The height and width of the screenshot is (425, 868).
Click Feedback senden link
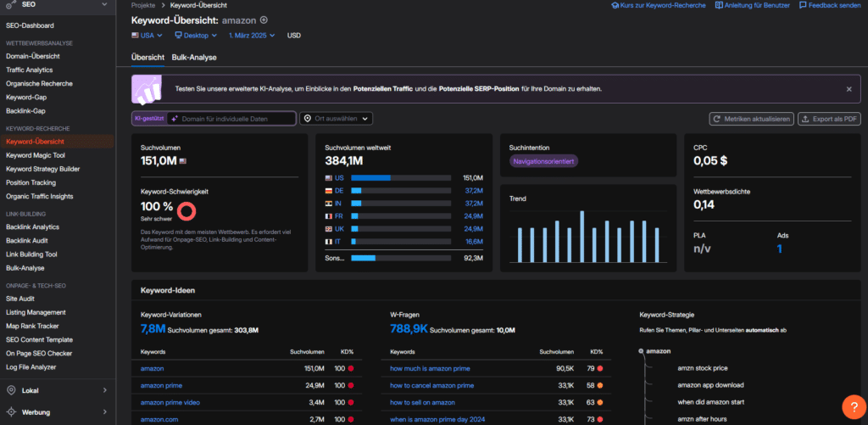(x=830, y=5)
